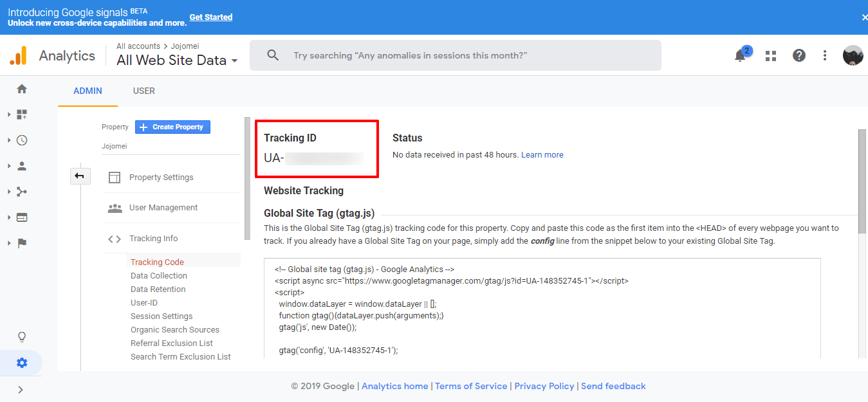The image size is (868, 402).
Task: Click the back arrow button in property column
Action: (80, 176)
